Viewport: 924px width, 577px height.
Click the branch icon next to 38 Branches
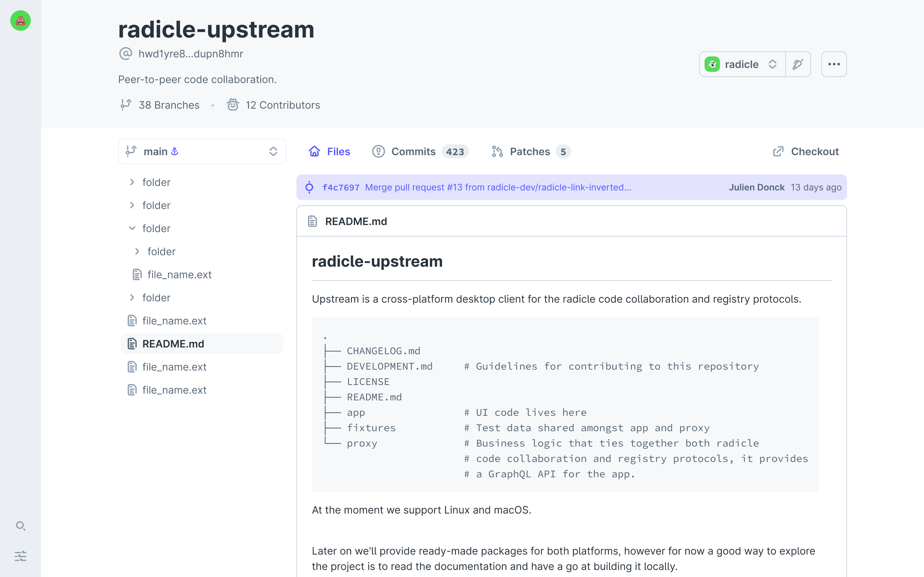[x=126, y=105]
